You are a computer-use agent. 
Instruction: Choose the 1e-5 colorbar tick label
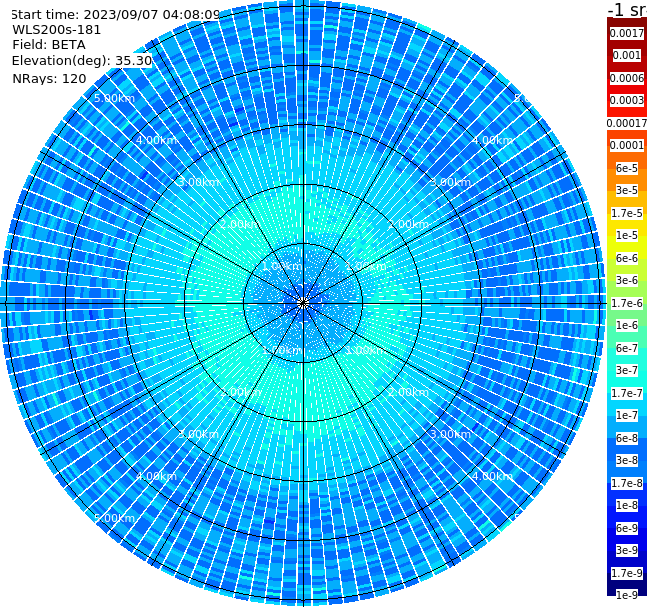(627, 235)
